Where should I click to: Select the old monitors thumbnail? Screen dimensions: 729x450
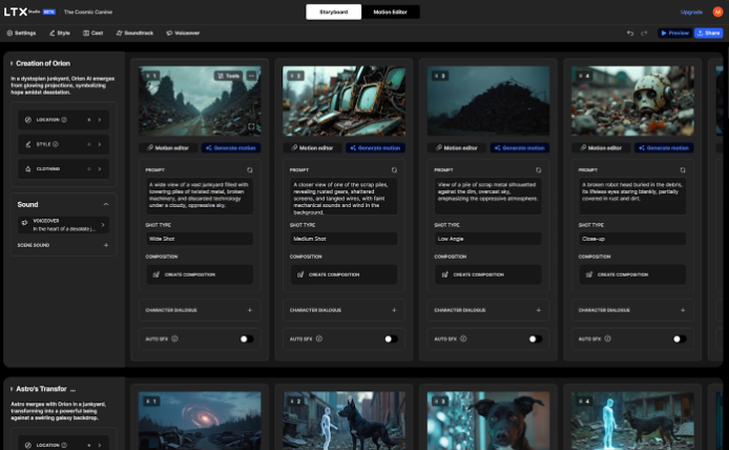click(344, 101)
